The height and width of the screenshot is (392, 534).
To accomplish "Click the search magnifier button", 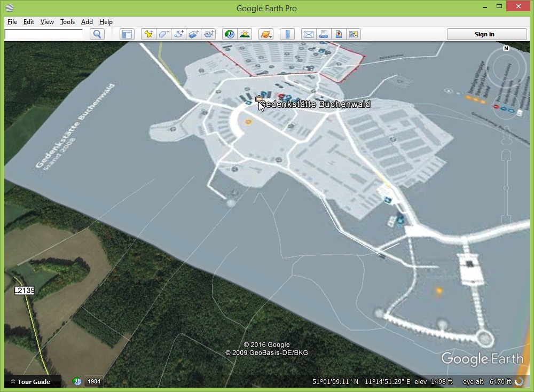I will [x=97, y=34].
